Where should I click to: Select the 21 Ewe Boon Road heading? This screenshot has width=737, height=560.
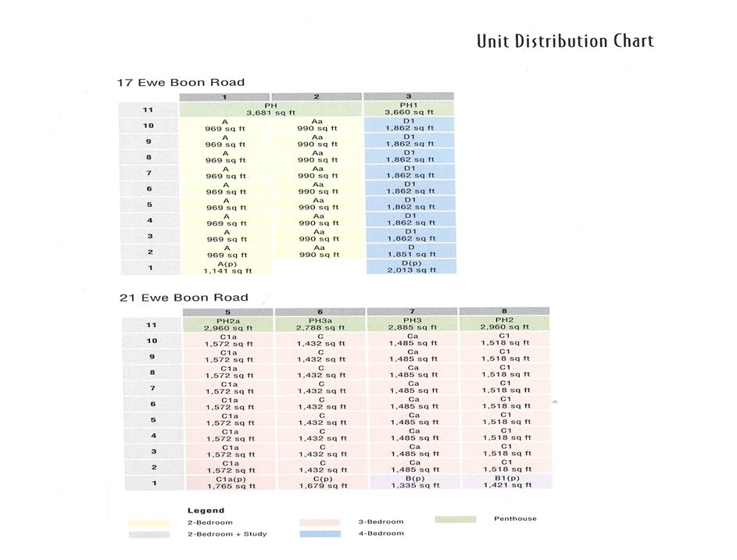click(x=184, y=297)
